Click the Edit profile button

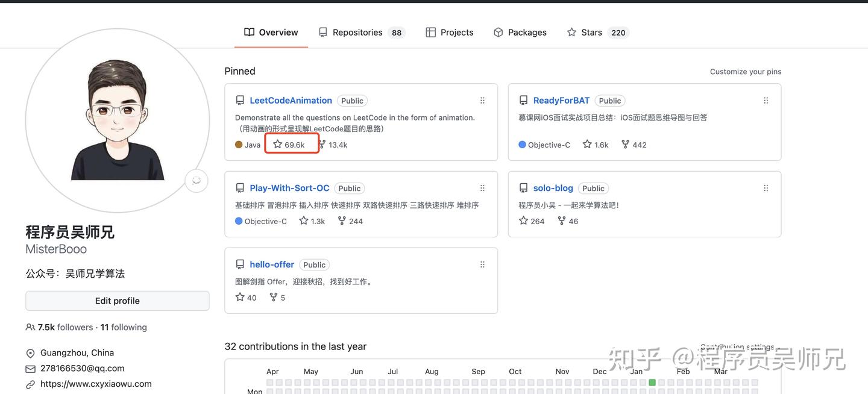pos(117,301)
